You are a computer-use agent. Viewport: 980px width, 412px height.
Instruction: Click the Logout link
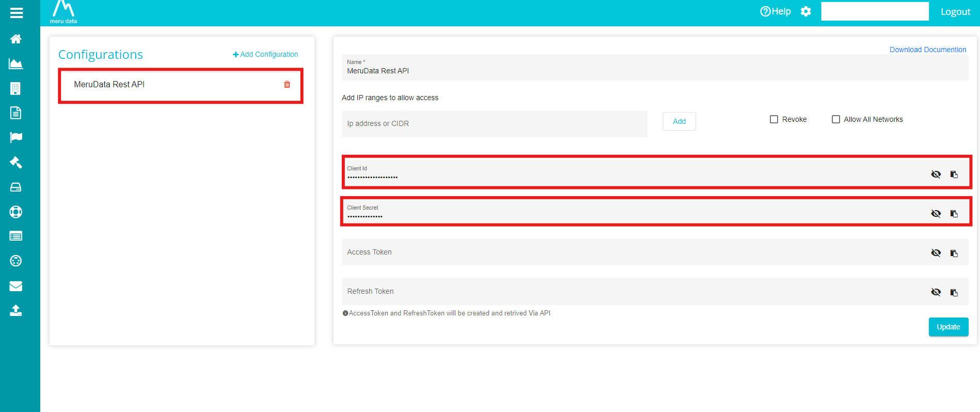pyautogui.click(x=955, y=11)
